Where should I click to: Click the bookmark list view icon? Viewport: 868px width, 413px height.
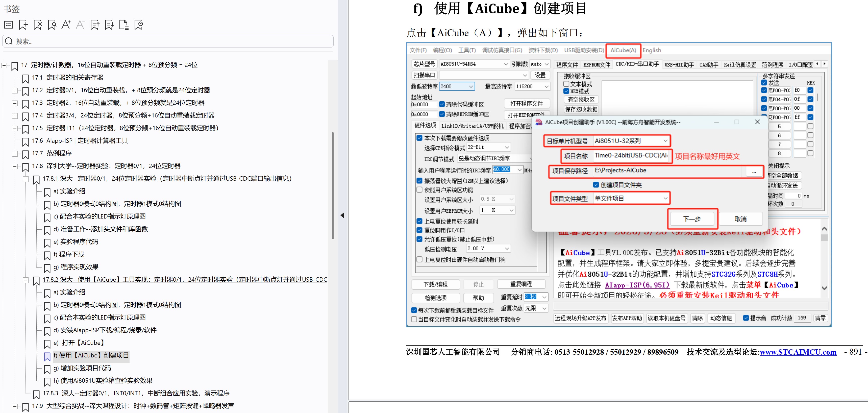click(x=9, y=25)
